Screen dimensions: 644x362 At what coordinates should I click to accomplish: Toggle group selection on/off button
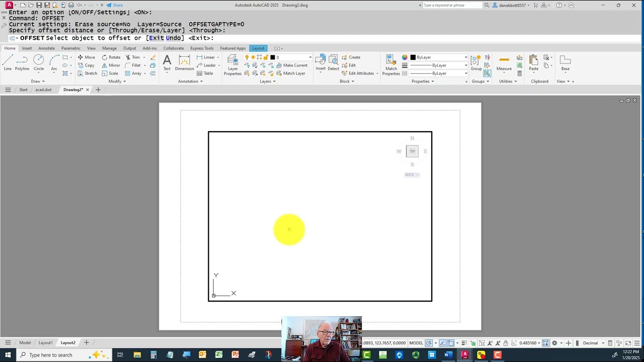[487, 73]
